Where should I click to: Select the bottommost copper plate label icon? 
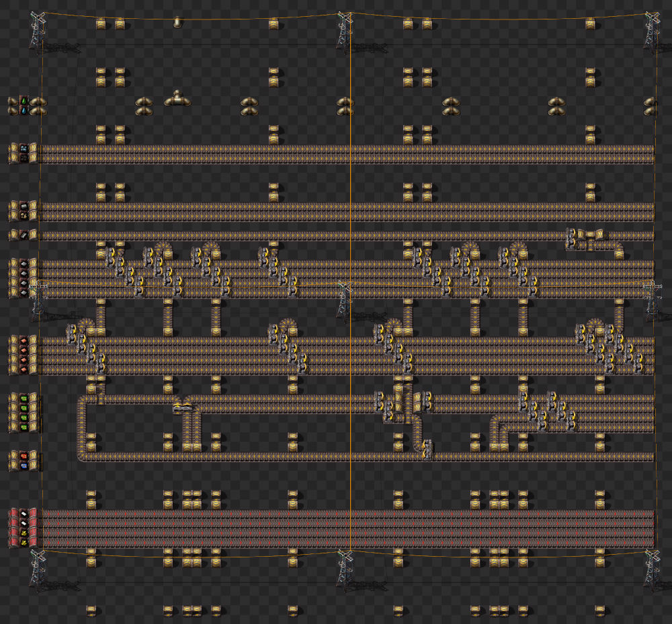(x=24, y=369)
